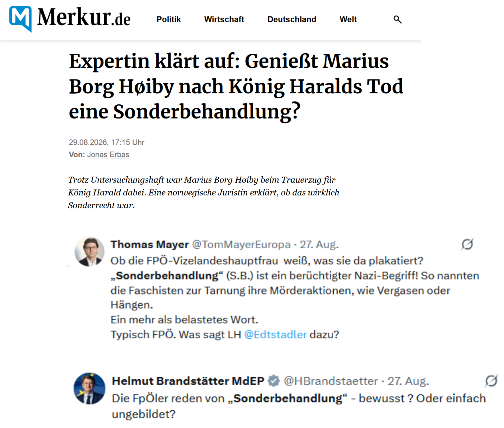Open Helmut Brandstätter's profile picture
This screenshot has height=428, width=504.
[x=89, y=388]
